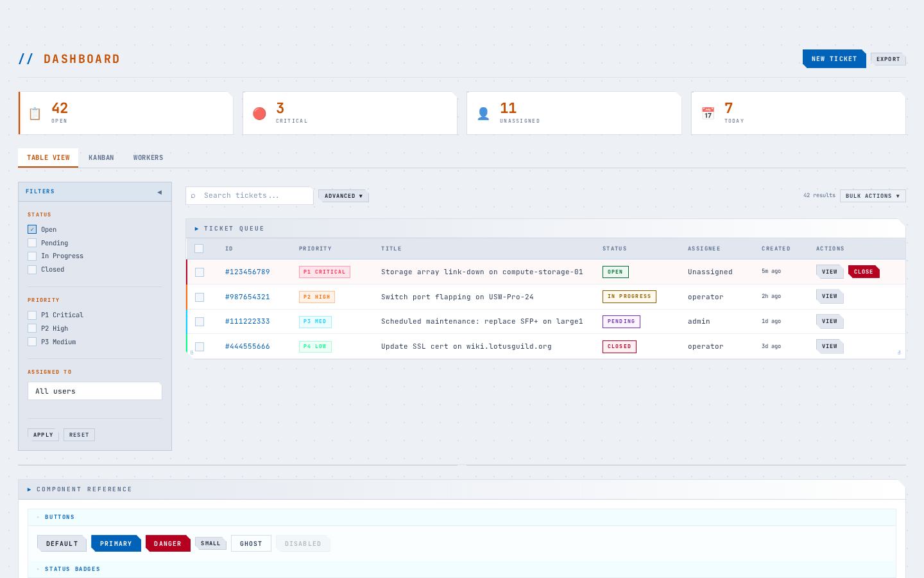
Task: Switch to the Workers tab
Action: (x=148, y=158)
